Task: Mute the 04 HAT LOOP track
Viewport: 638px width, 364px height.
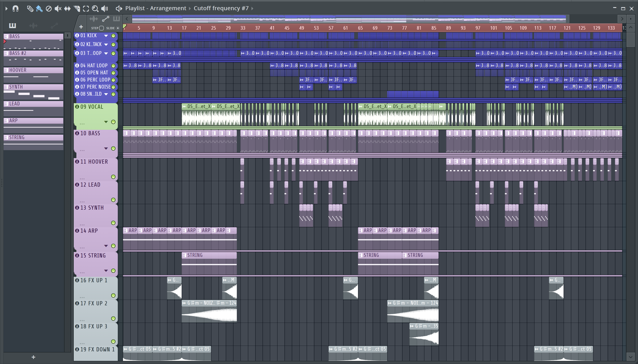Action: (x=113, y=66)
